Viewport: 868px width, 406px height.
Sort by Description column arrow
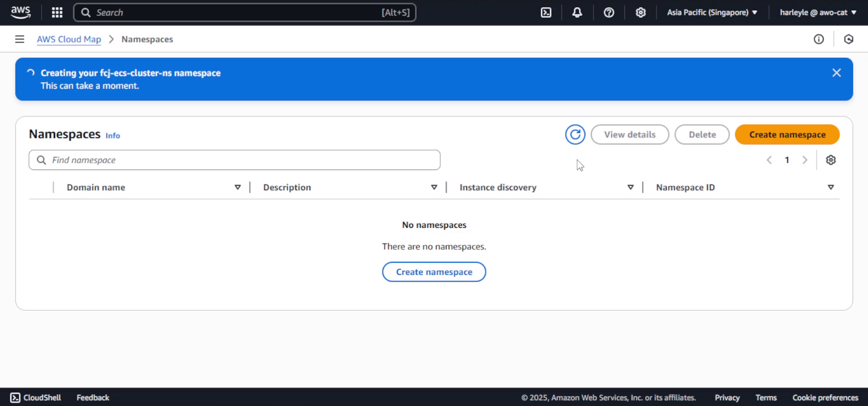434,188
